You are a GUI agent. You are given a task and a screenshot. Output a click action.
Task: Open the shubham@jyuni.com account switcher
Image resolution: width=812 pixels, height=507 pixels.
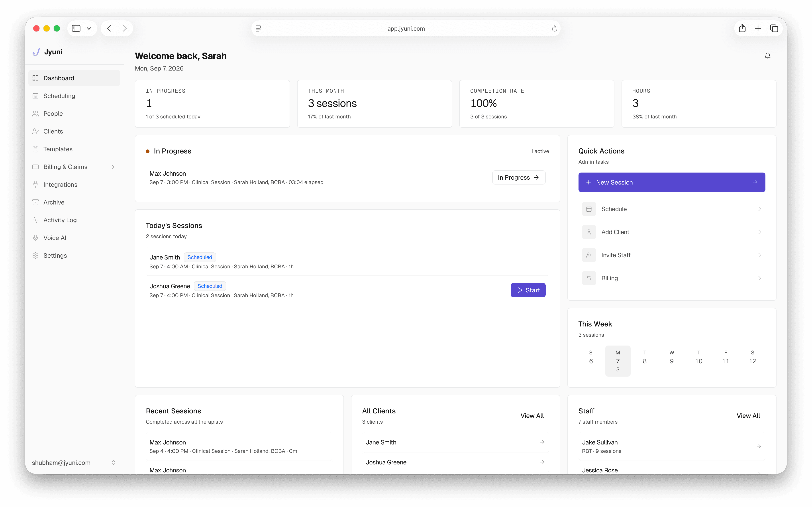tap(74, 463)
